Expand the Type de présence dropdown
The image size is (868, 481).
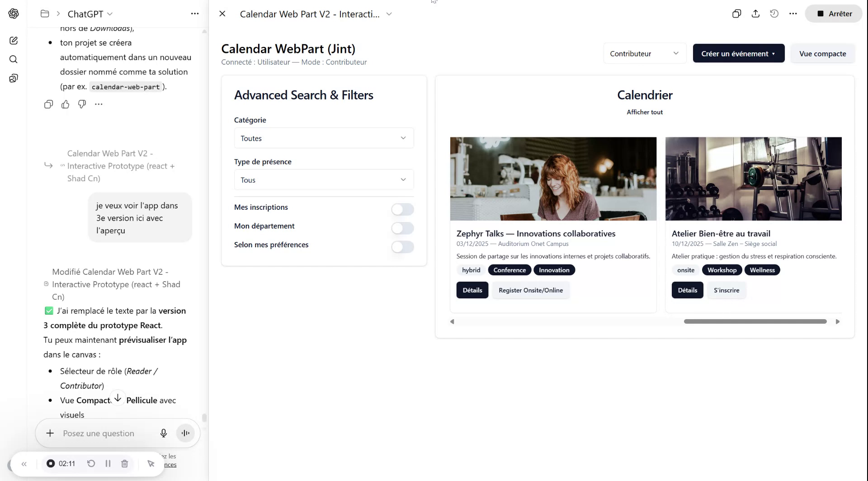[x=323, y=179]
